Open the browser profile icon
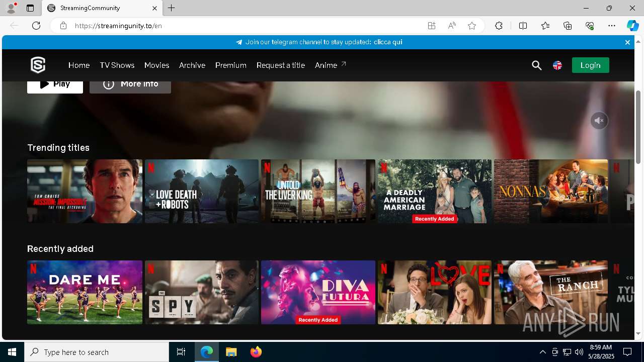Image resolution: width=644 pixels, height=362 pixels. click(x=11, y=8)
